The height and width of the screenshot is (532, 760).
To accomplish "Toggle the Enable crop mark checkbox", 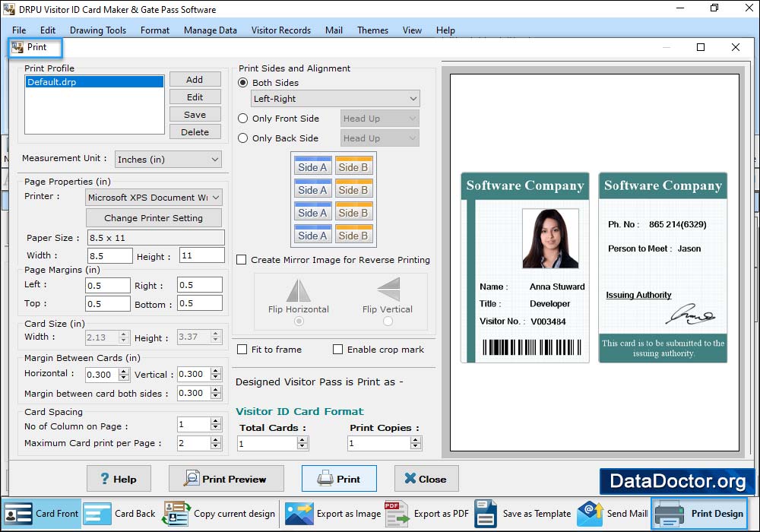I will [x=338, y=350].
